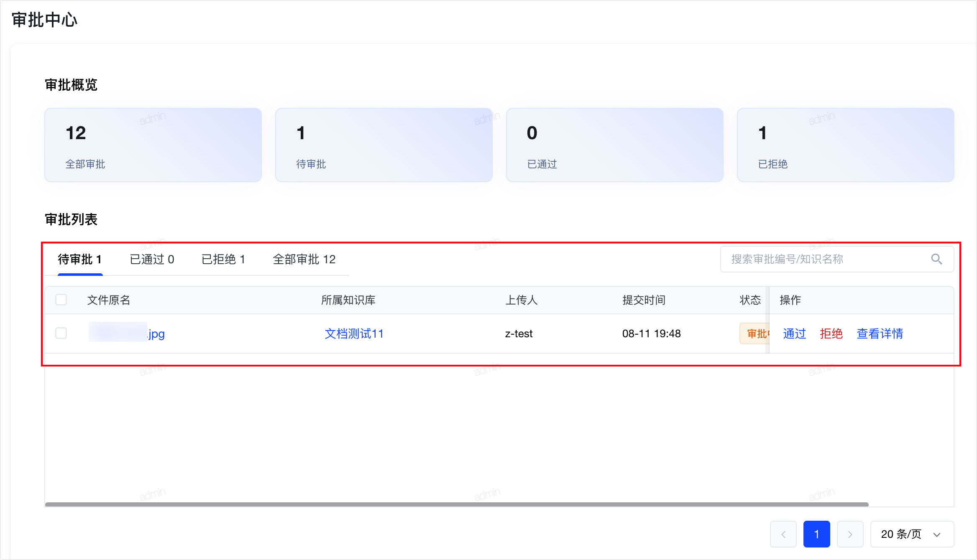Open 查看详情 for the jpg row

tap(880, 333)
